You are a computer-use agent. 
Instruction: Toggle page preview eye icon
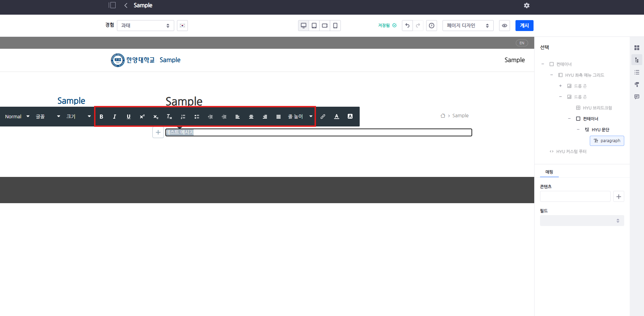(x=505, y=26)
